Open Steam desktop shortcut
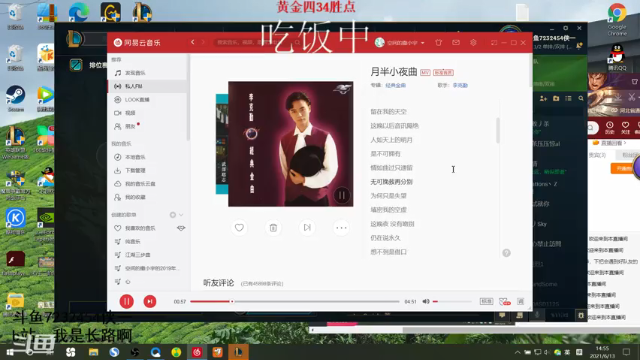Viewport: 640px width, 360px height. click(16, 98)
